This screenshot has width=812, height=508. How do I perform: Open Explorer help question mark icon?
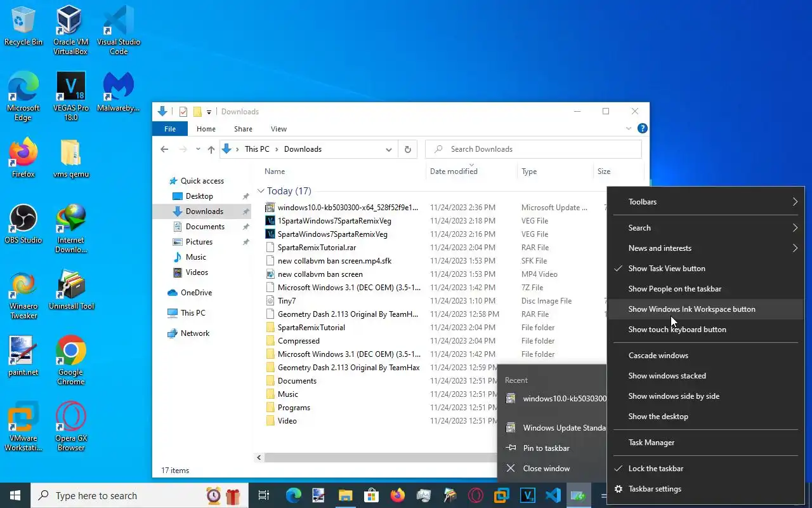(642, 128)
